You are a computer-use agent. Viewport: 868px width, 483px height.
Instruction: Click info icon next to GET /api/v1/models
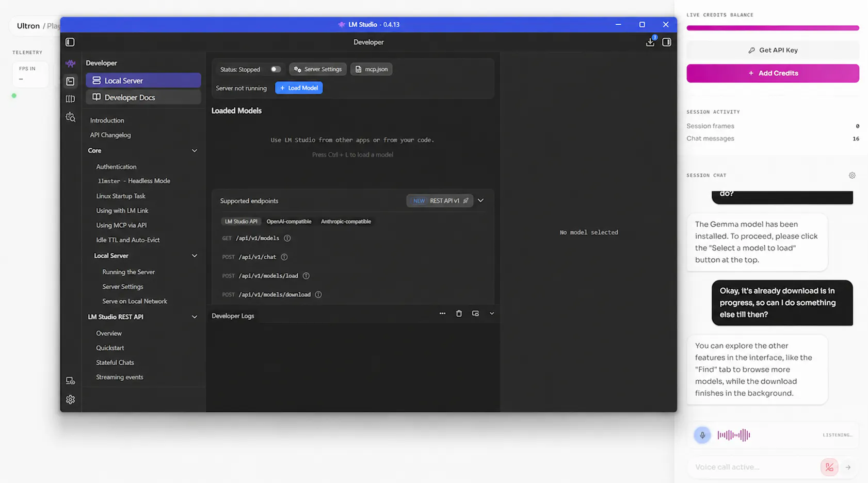[287, 238]
